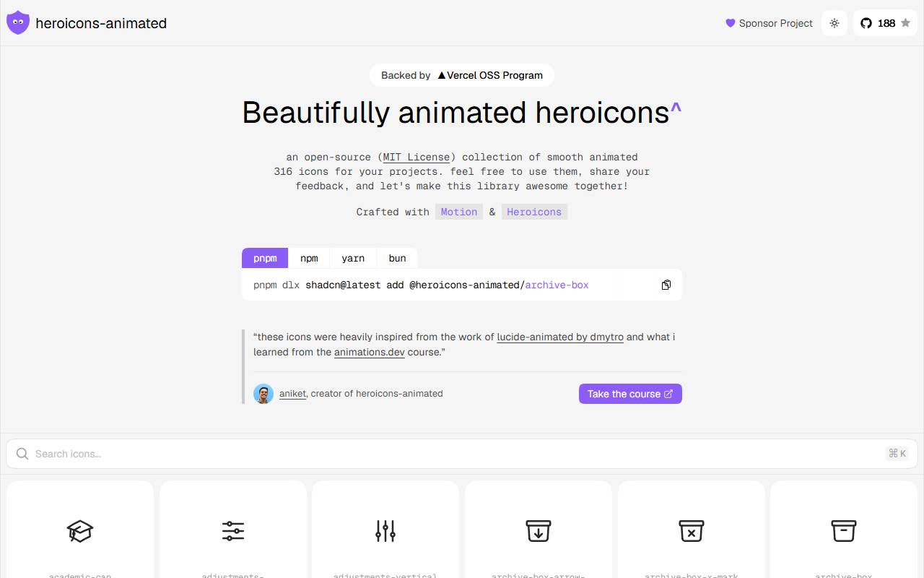Image resolution: width=924 pixels, height=578 pixels.
Task: Select the adjustments-vertical icon
Action: [385, 530]
